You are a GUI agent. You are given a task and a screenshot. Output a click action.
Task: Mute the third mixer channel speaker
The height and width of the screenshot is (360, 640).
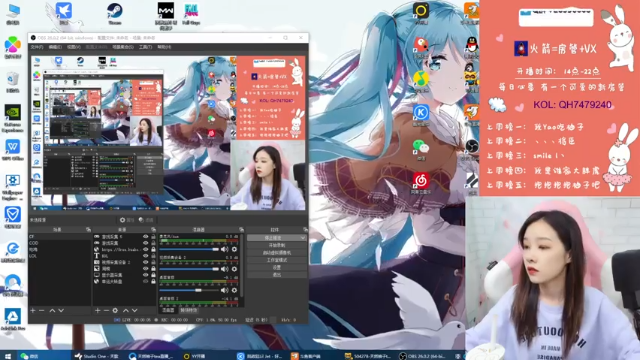coord(224,290)
